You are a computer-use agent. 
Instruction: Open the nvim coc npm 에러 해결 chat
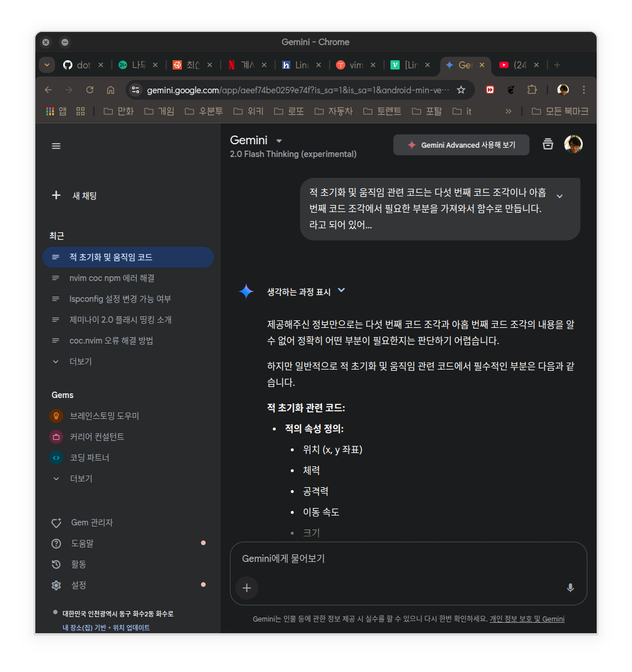tap(127, 278)
